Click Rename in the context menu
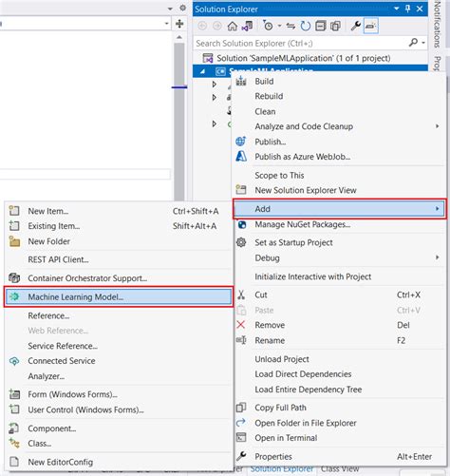This screenshot has height=476, width=450. pos(339,340)
